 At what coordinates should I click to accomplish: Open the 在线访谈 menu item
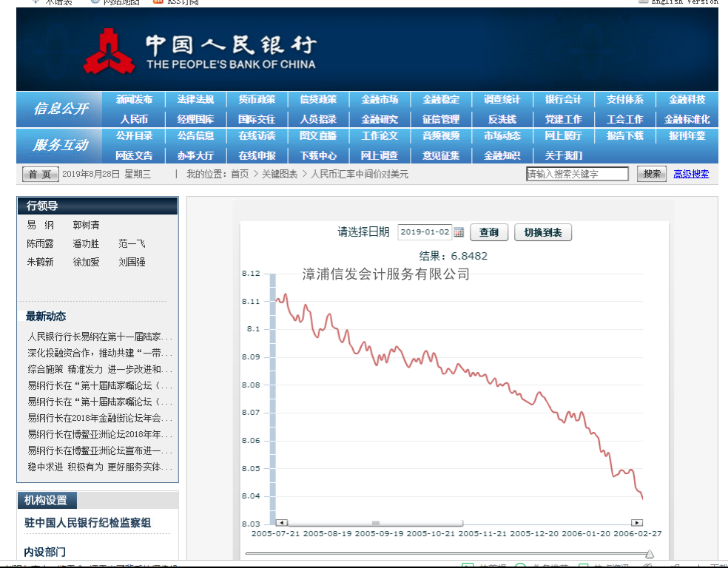pos(257,135)
